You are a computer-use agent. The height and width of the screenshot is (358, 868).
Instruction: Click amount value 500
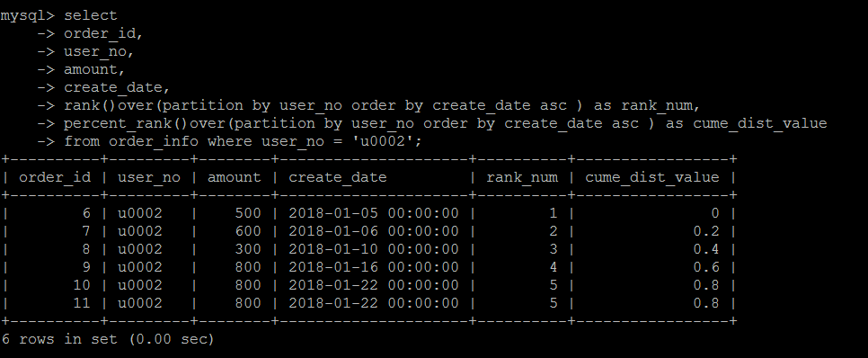247,213
